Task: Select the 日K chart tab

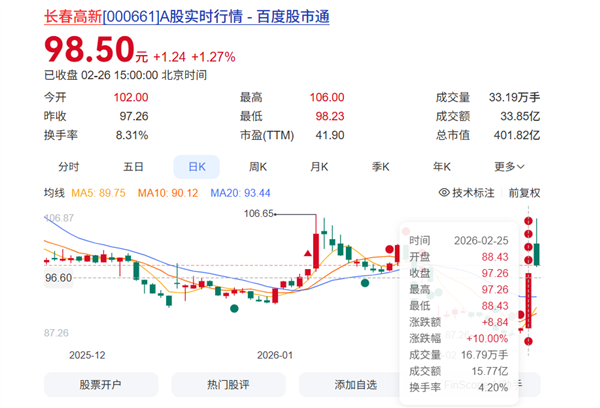Action: (197, 167)
